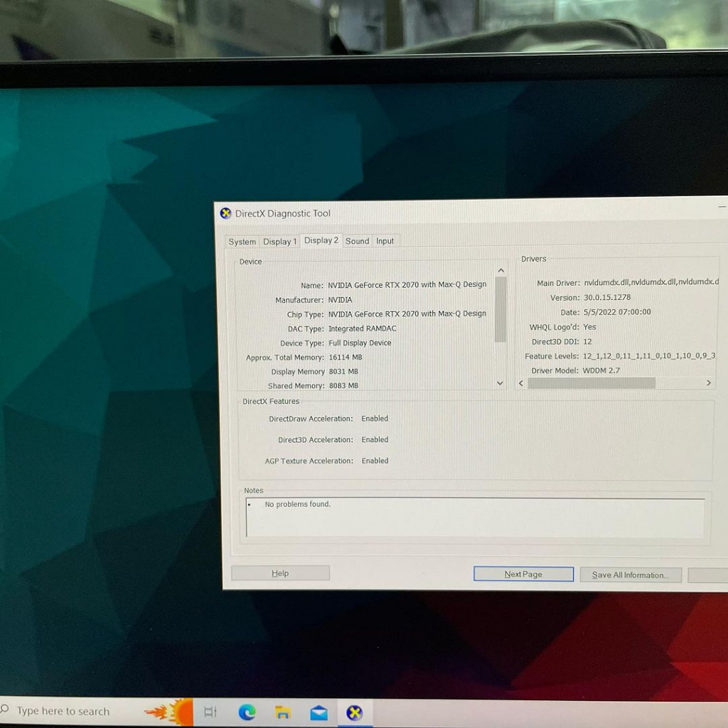Click AGP Texture Acceleration Enabled value
This screenshot has height=728, width=728.
[x=375, y=461]
